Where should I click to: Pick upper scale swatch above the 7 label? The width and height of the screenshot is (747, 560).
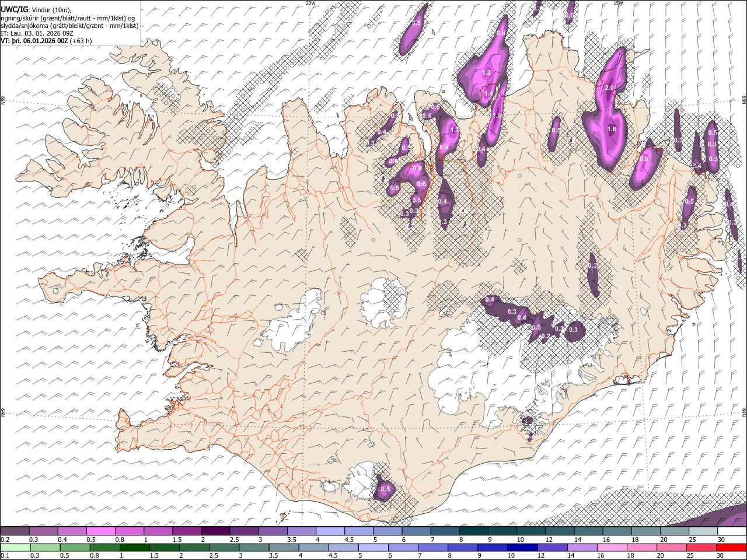445,531
